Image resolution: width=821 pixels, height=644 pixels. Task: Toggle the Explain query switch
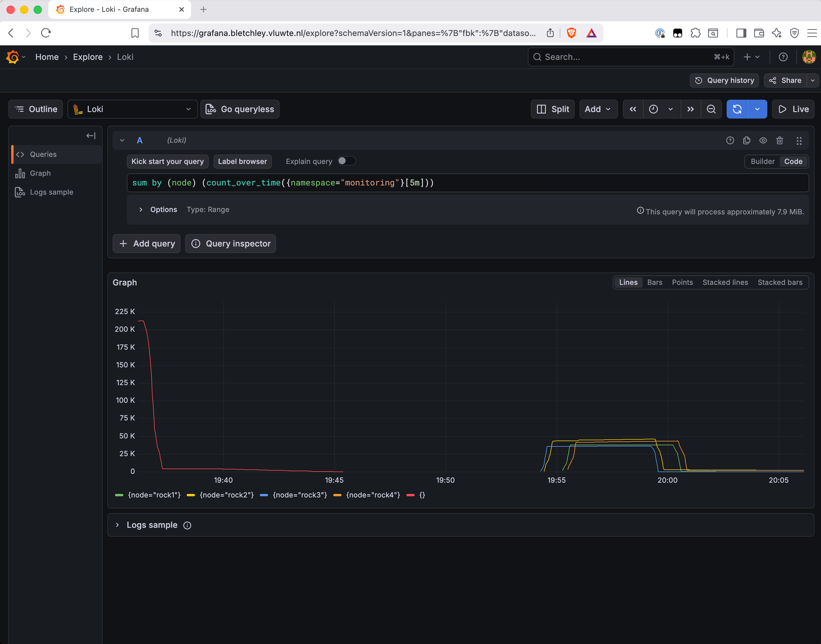346,161
